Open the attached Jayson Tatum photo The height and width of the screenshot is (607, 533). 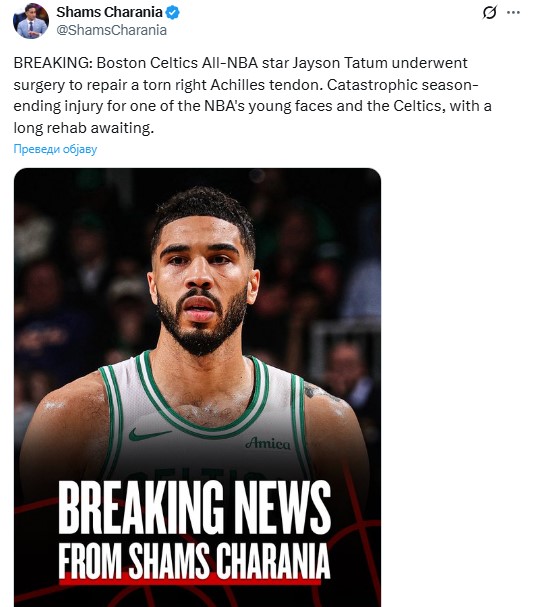click(197, 387)
